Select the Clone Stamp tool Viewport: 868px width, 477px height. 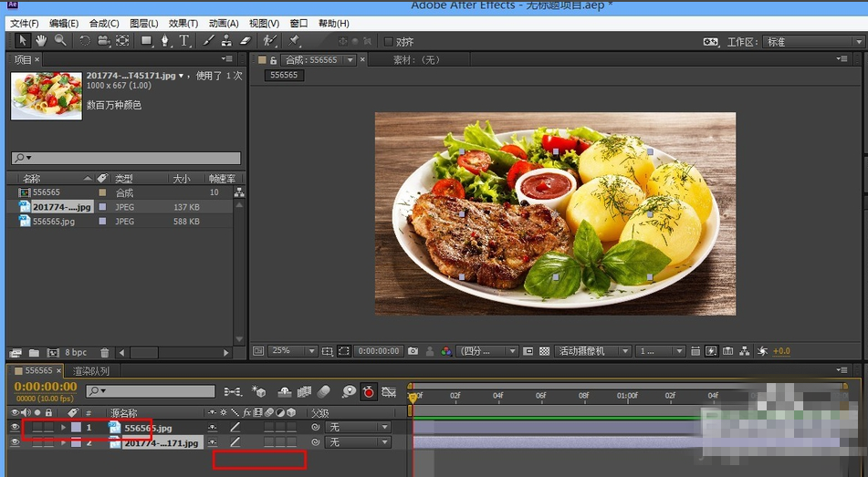(226, 41)
